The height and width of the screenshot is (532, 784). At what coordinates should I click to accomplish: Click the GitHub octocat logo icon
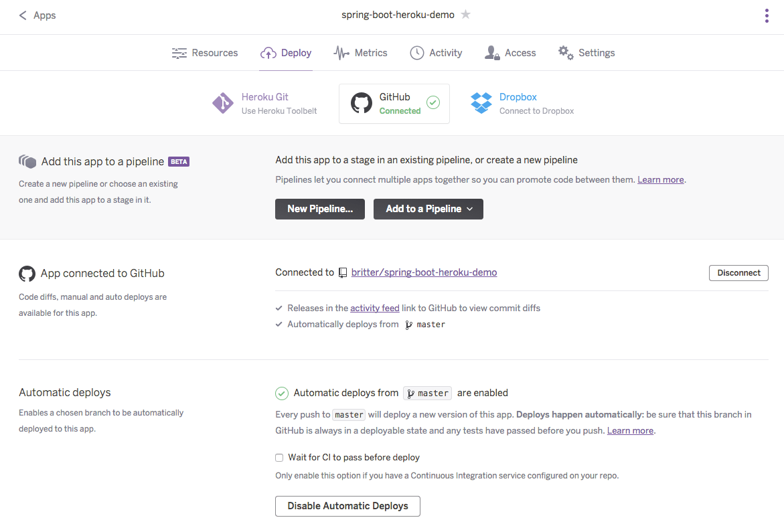point(362,103)
